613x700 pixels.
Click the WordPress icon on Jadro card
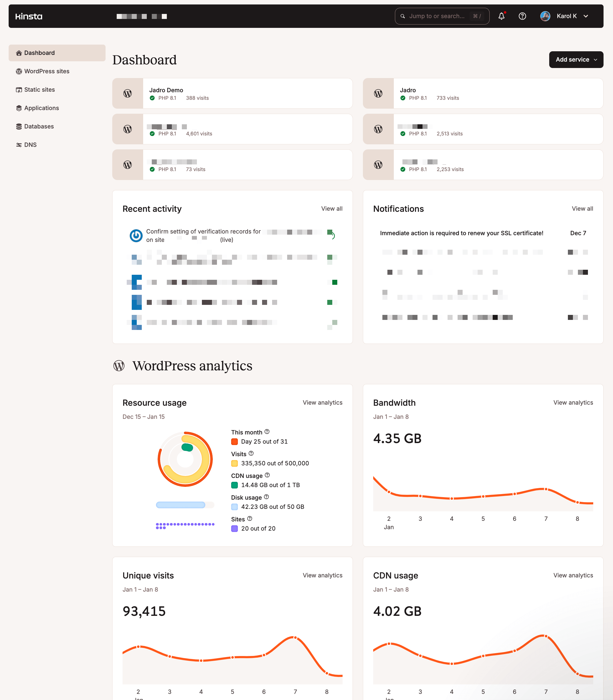coord(378,93)
